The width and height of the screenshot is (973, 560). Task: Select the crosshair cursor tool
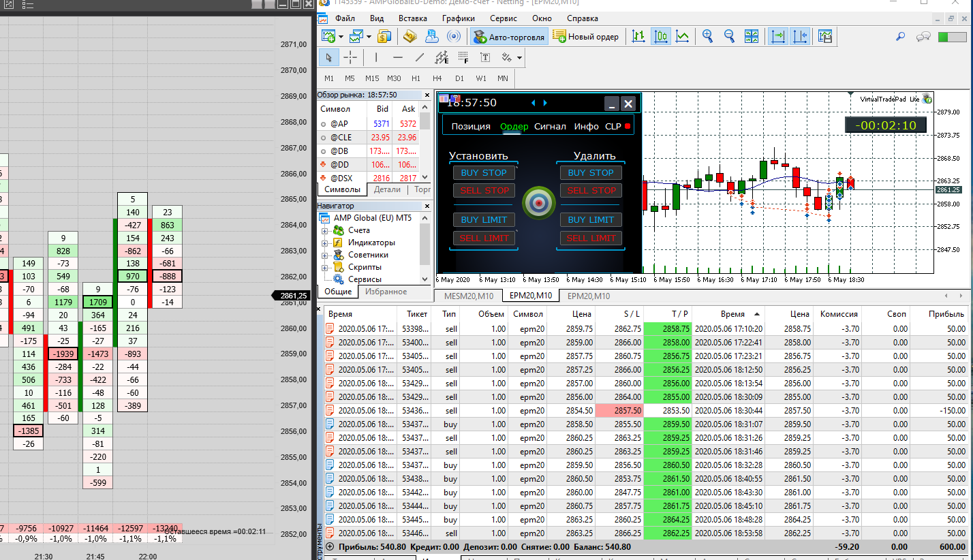tap(350, 57)
